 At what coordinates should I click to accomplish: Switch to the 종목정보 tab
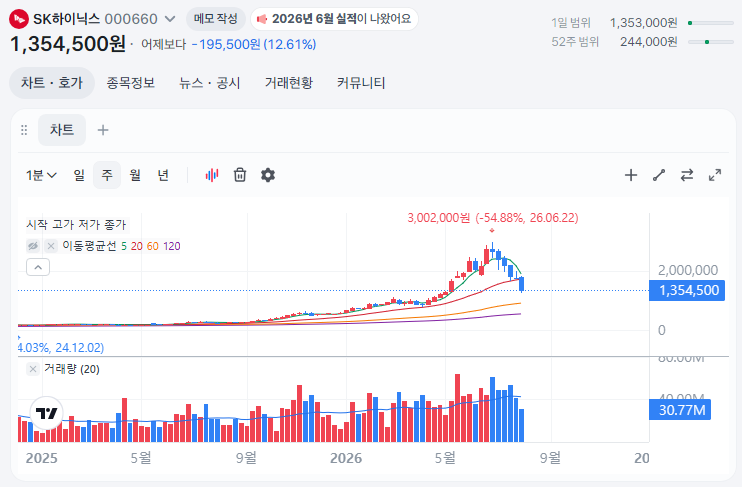(131, 83)
